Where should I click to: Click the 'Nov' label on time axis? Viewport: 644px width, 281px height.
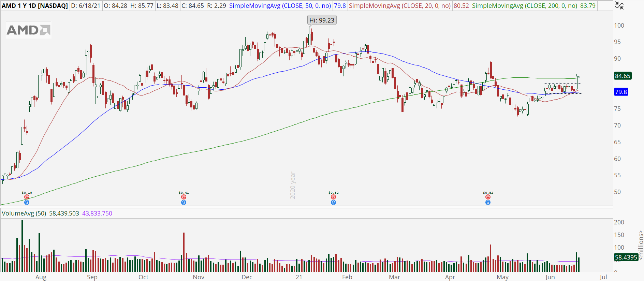(x=199, y=277)
